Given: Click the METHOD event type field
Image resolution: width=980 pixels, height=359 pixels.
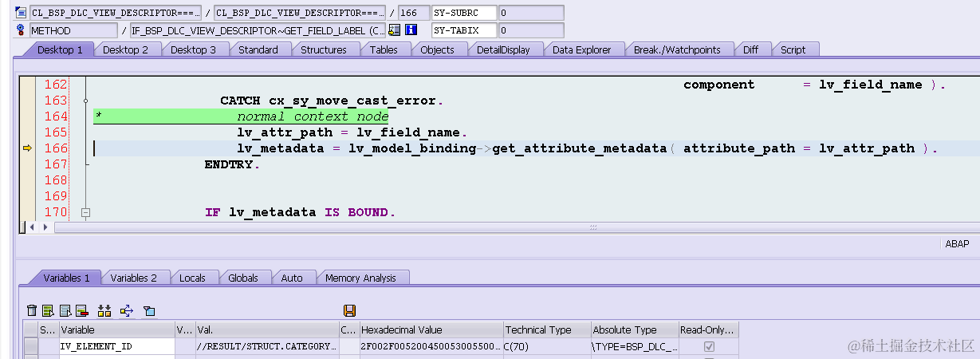Looking at the screenshot, I should click(73, 30).
